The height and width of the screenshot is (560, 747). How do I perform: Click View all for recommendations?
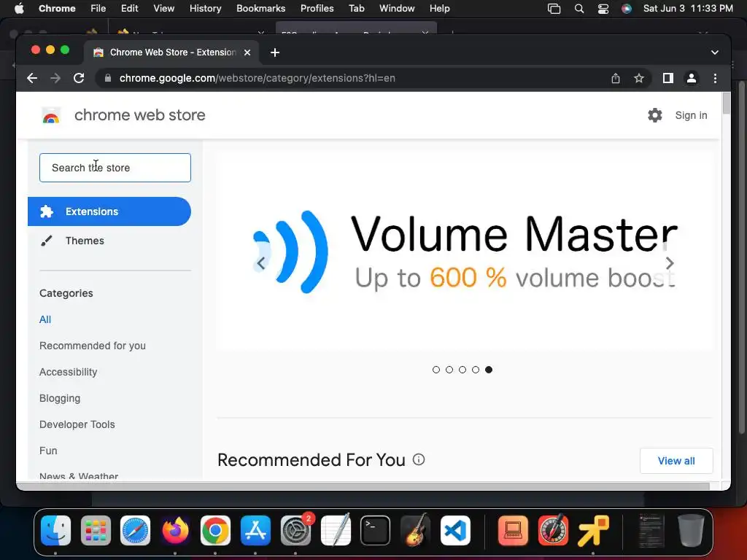click(676, 461)
